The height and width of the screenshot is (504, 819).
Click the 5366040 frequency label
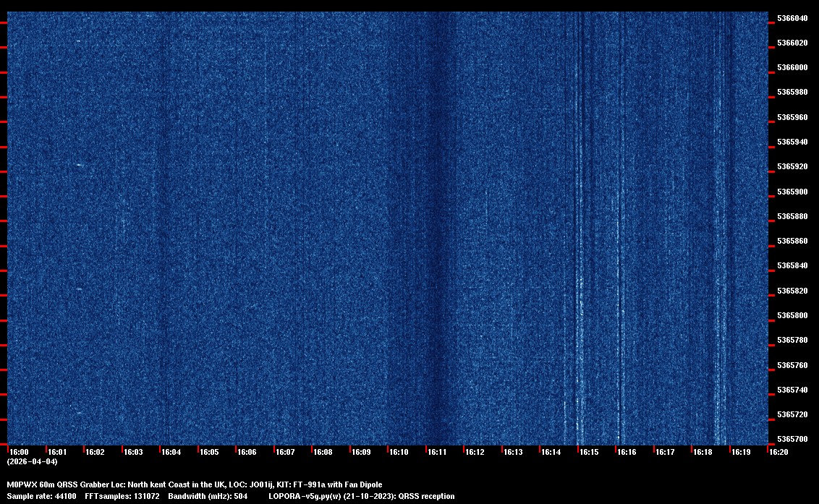pyautogui.click(x=792, y=18)
